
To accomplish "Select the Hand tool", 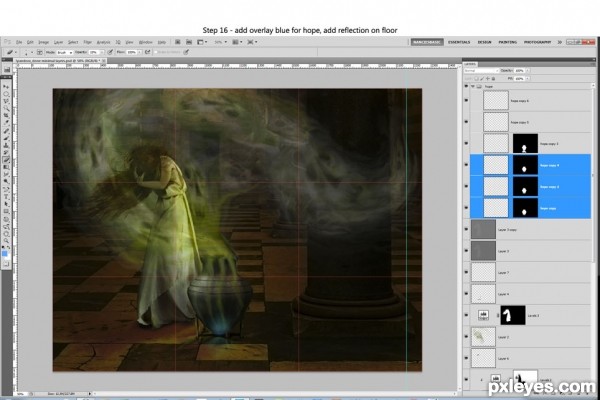I will [7, 234].
